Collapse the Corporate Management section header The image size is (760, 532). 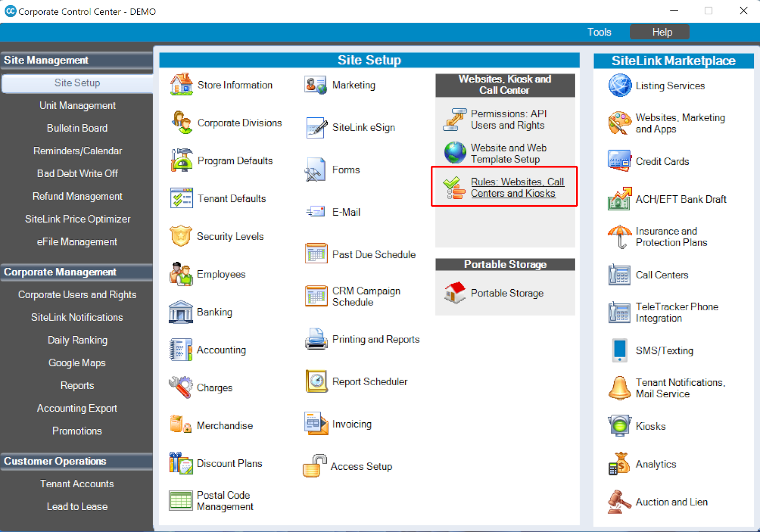click(x=76, y=272)
